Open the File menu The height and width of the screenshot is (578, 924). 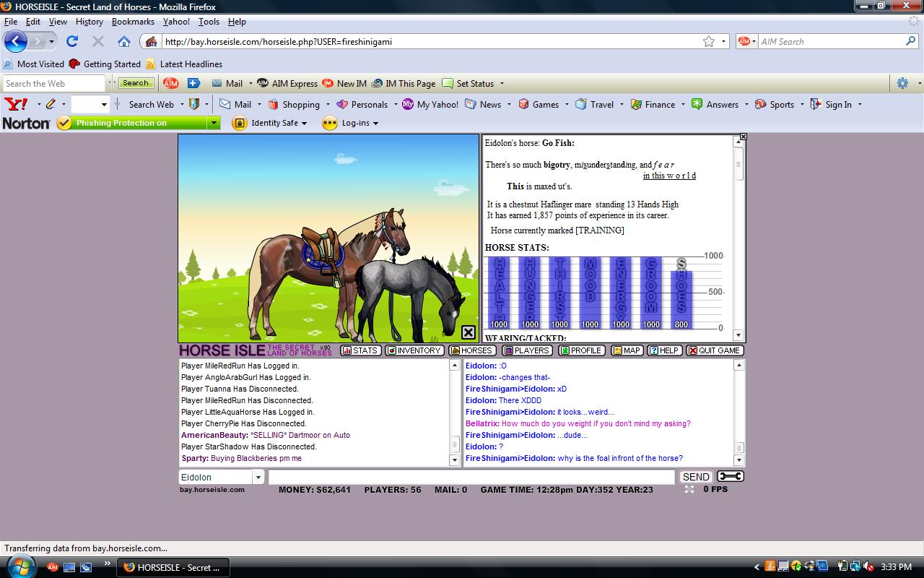pos(11,22)
